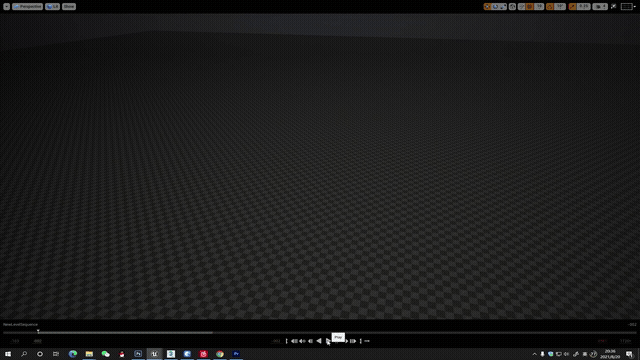Jump to sequence start in transport controls
Image resolution: width=640 pixels, height=360 pixels.
(x=294, y=341)
